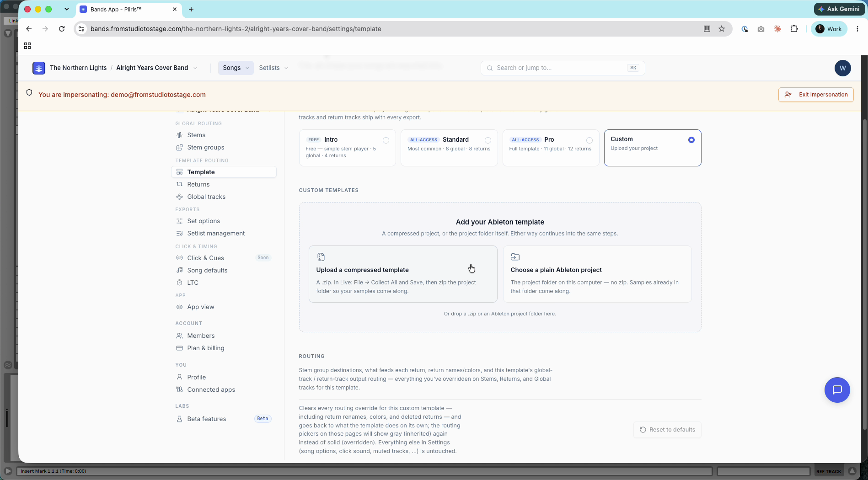Open Chrome tab search dropdown arrow
868x480 pixels.
click(x=67, y=9)
